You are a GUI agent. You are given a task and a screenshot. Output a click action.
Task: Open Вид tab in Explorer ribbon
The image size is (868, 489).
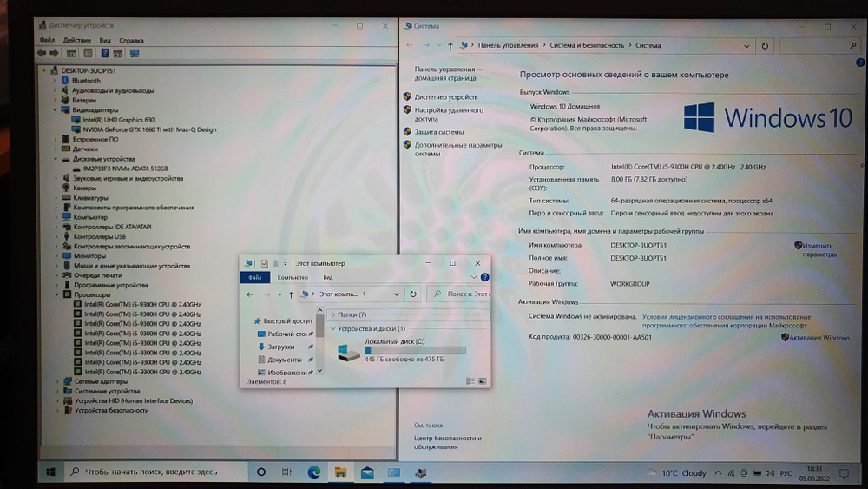(x=328, y=277)
